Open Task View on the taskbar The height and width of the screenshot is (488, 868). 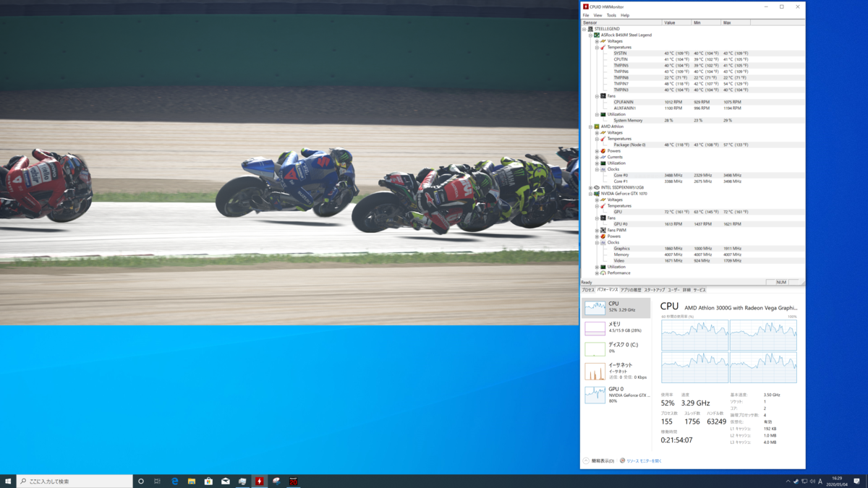157,481
